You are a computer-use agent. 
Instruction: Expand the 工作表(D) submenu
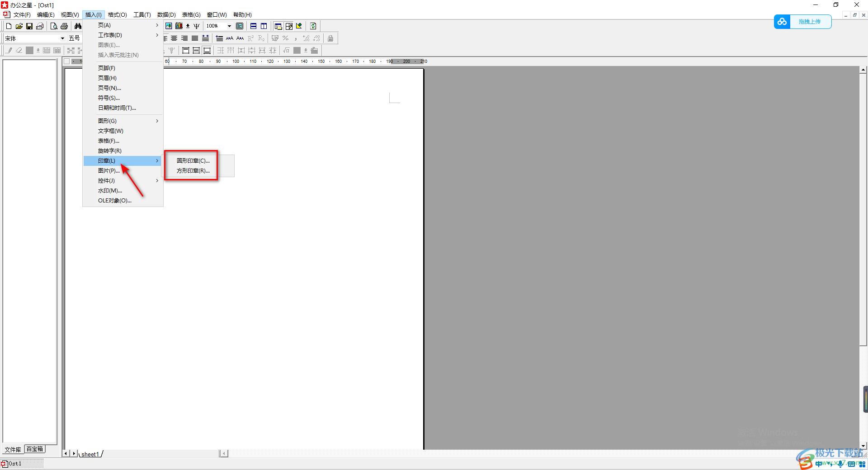[123, 35]
